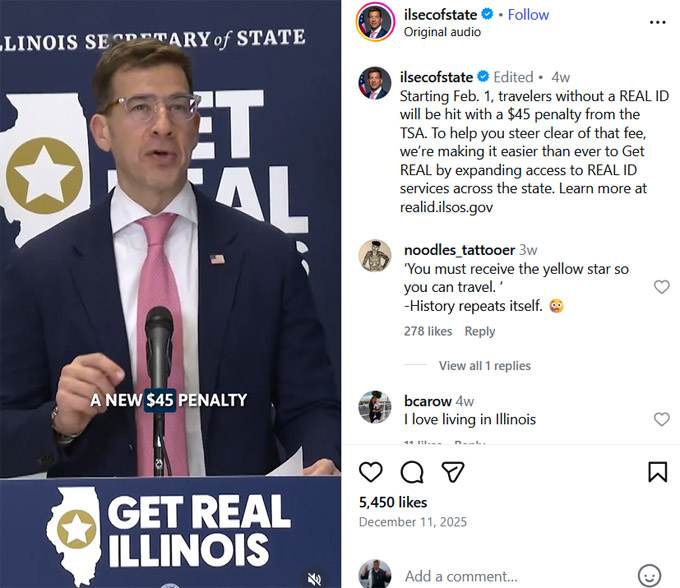
Task: Open the 5,450 likes list
Action: coord(393,502)
